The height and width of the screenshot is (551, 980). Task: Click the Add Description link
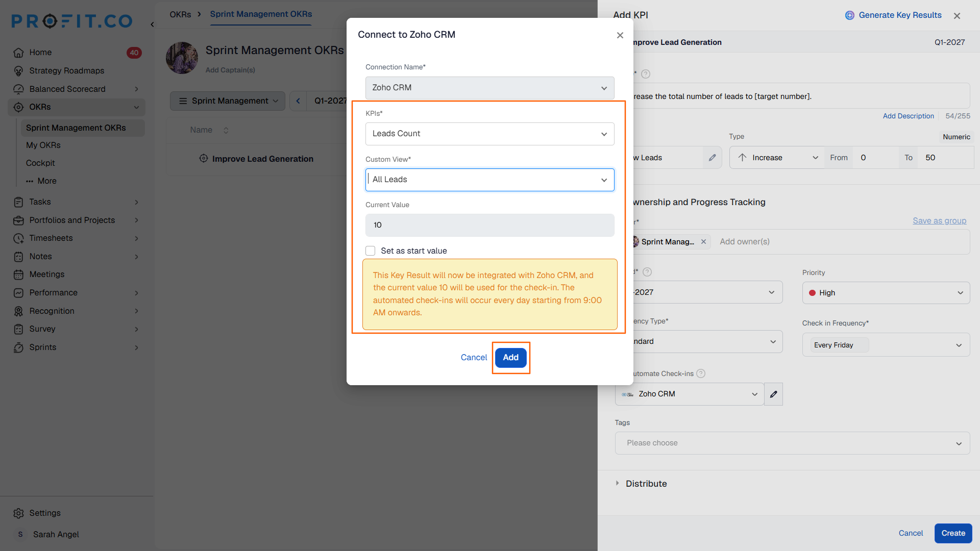coord(908,116)
